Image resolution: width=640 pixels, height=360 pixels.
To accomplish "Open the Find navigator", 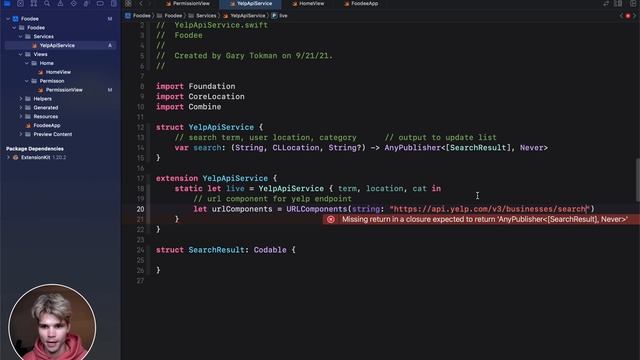I will click(x=47, y=3).
